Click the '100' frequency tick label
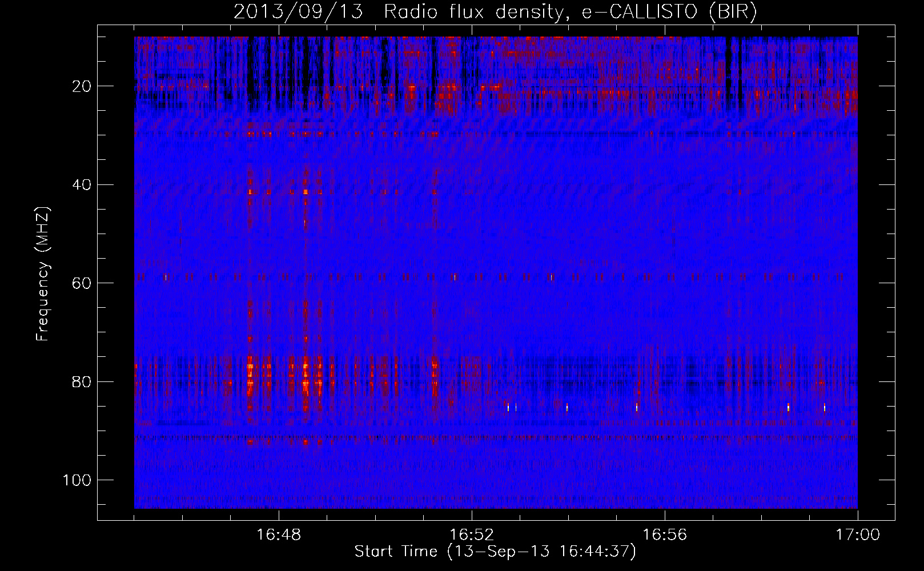924x571 pixels. coord(78,480)
